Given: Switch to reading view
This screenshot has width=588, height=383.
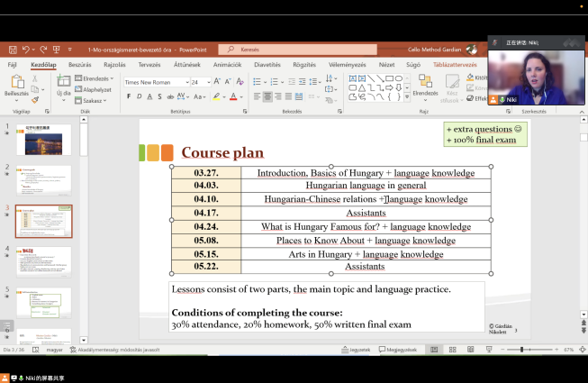Looking at the screenshot, I should pyautogui.click(x=471, y=350).
